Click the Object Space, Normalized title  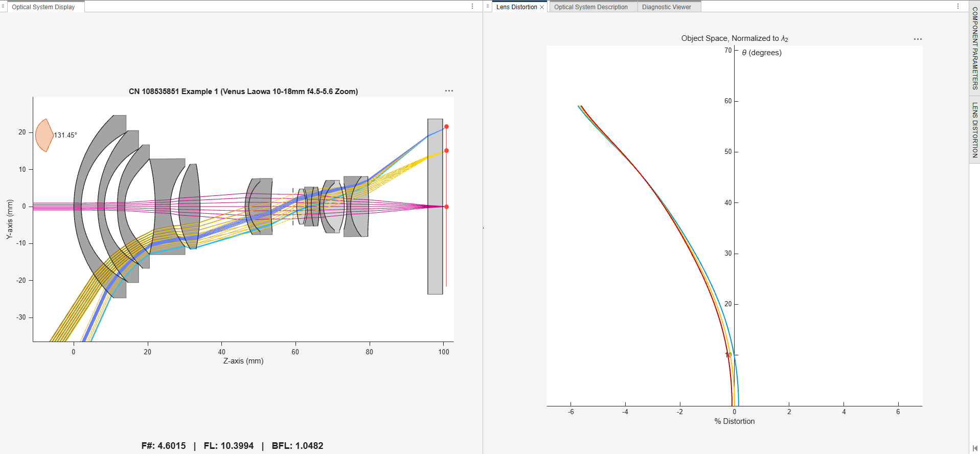[x=735, y=38]
